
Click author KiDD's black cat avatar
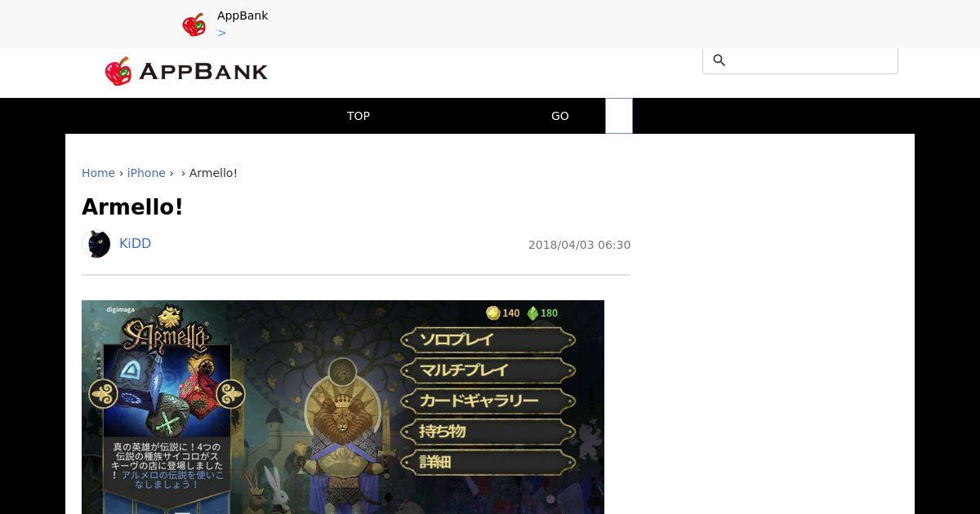tap(96, 244)
